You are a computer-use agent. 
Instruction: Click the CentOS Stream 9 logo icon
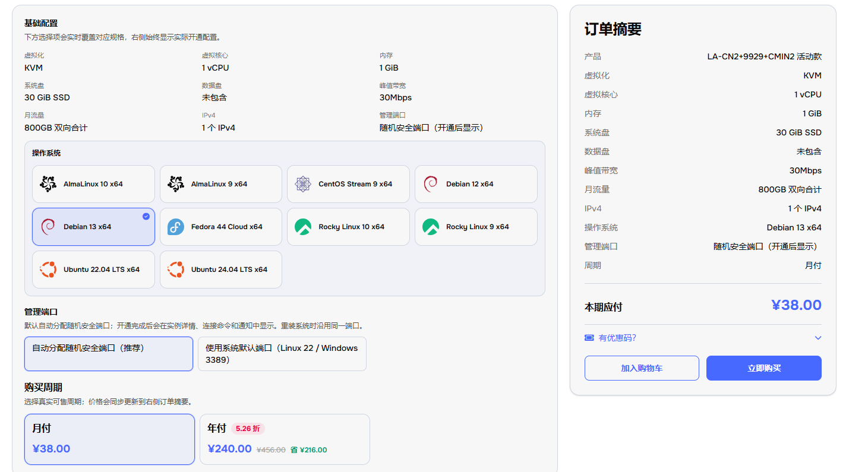click(303, 184)
